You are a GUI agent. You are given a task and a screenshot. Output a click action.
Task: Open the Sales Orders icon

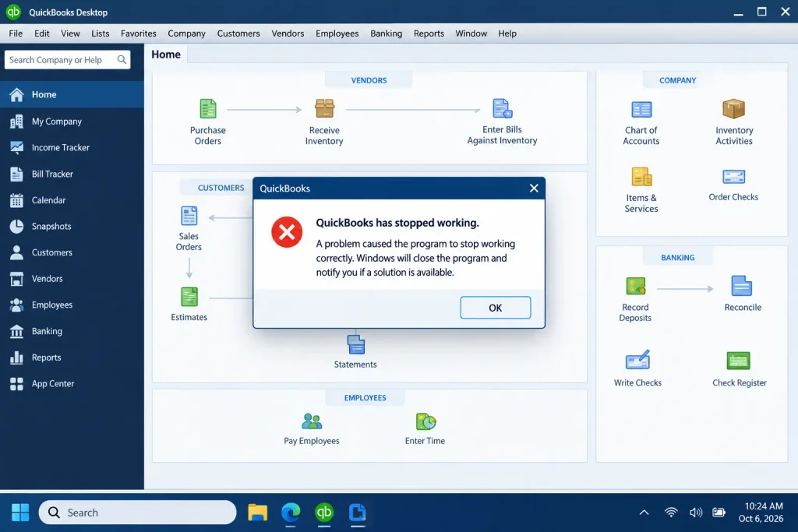tap(189, 216)
